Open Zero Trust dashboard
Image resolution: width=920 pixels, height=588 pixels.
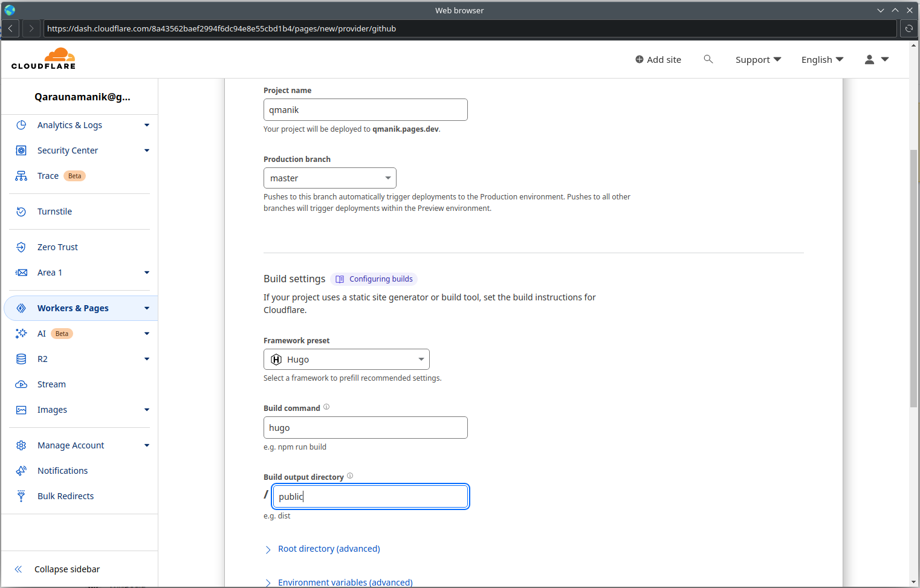[x=57, y=247]
